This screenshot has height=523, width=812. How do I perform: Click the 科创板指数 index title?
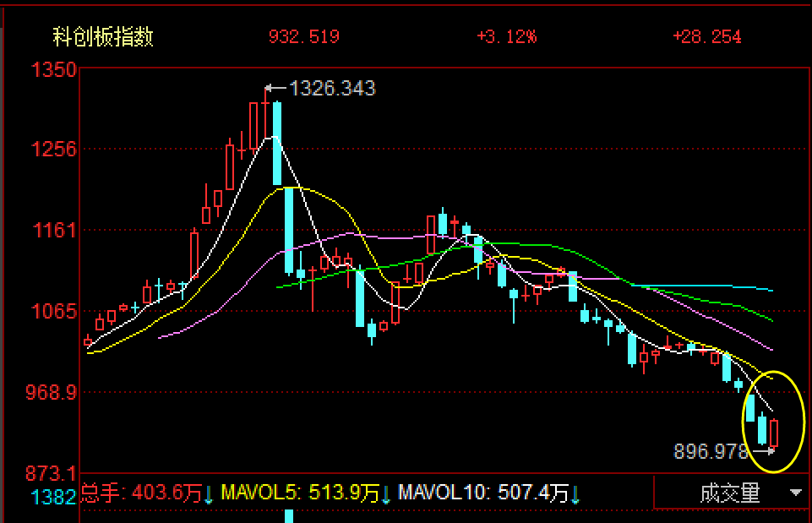click(103, 37)
